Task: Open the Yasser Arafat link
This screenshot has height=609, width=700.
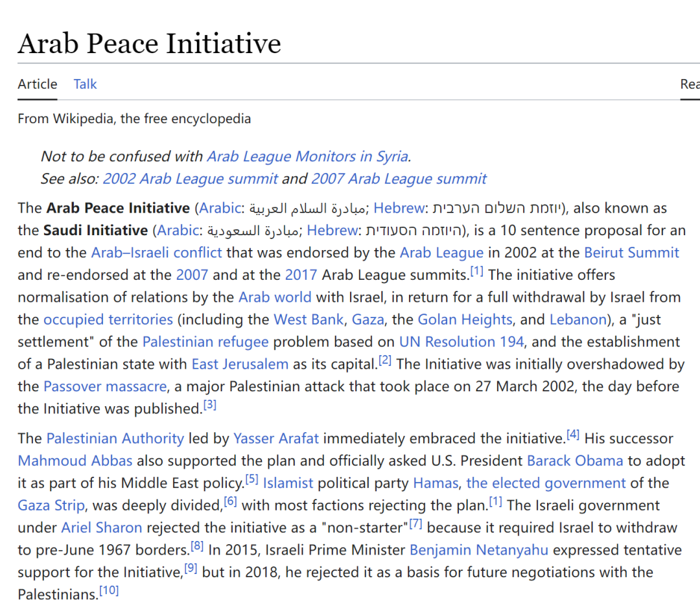Action: point(276,439)
